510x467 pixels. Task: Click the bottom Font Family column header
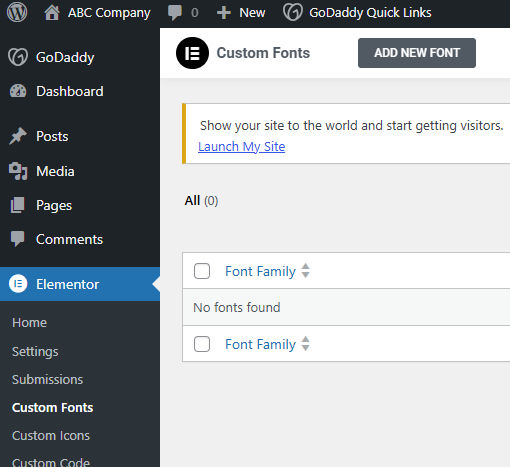coord(260,344)
